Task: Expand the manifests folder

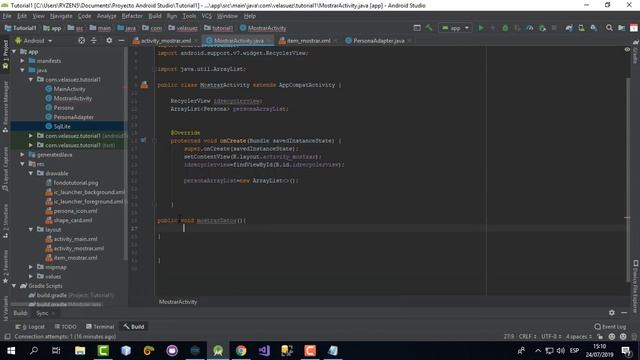Action: 22,61
